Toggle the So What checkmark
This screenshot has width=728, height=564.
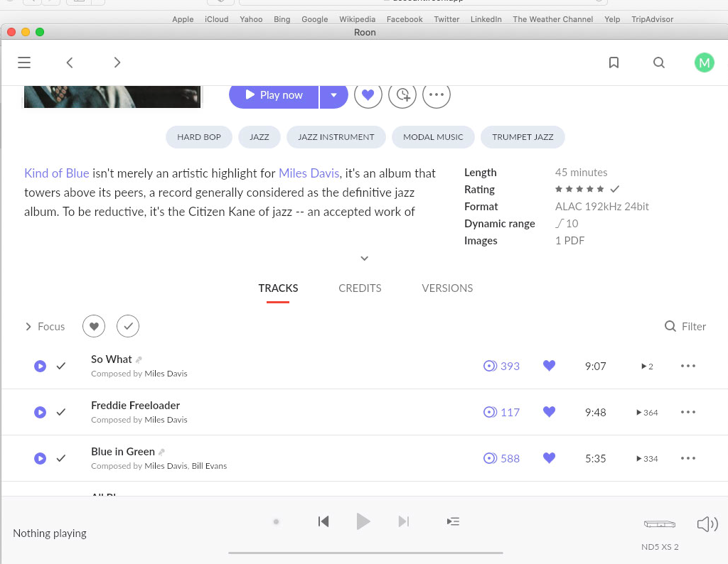coord(61,366)
